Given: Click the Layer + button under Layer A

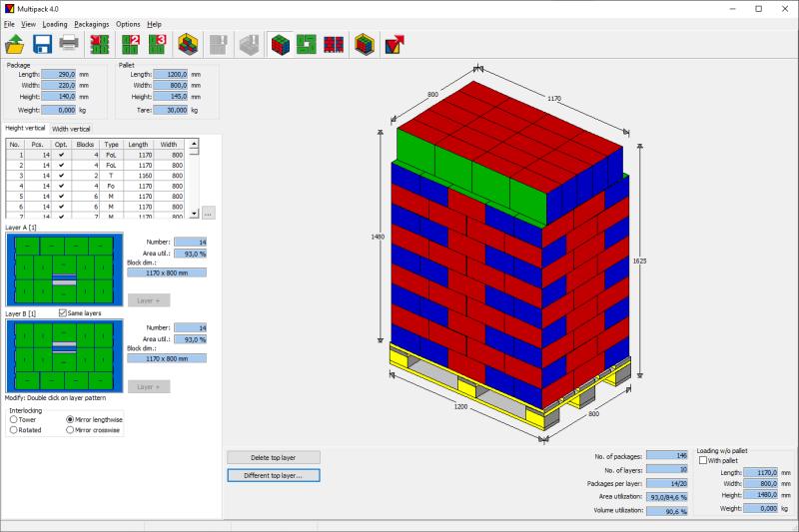Looking at the screenshot, I should (x=148, y=300).
